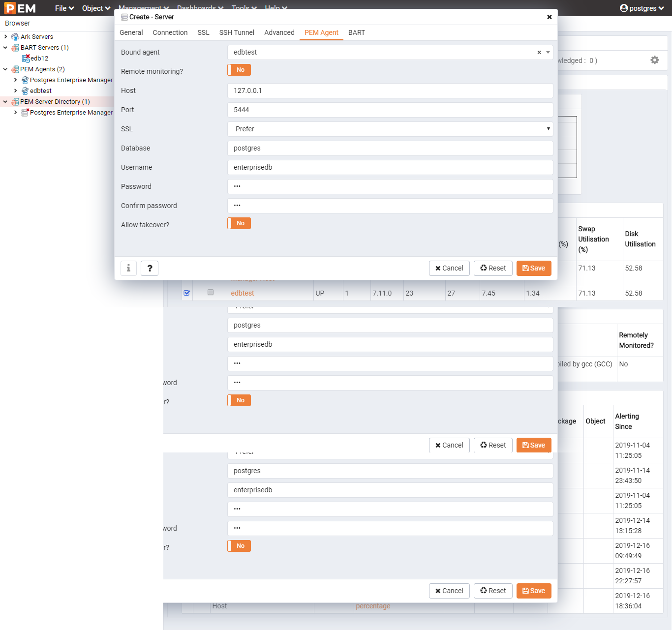672x630 pixels.
Task: Click the Password input field
Action: [390, 186]
